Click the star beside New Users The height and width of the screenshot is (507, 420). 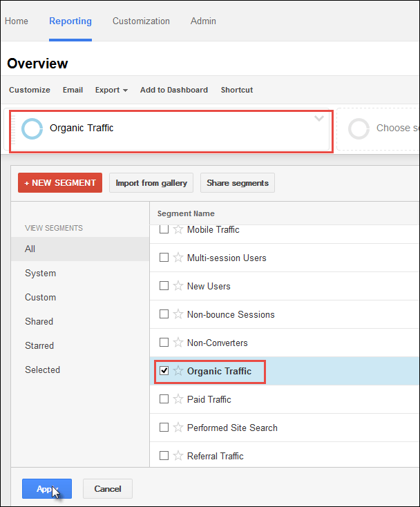178,286
